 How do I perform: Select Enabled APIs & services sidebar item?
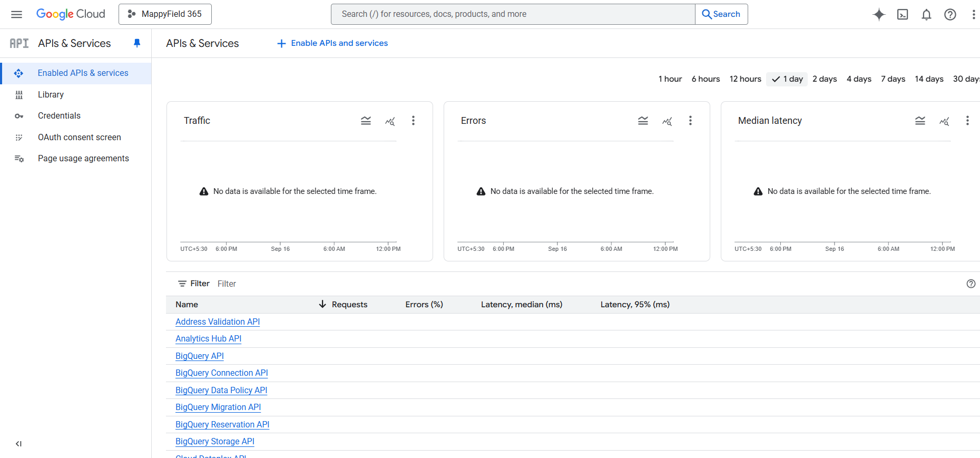[x=76, y=73]
